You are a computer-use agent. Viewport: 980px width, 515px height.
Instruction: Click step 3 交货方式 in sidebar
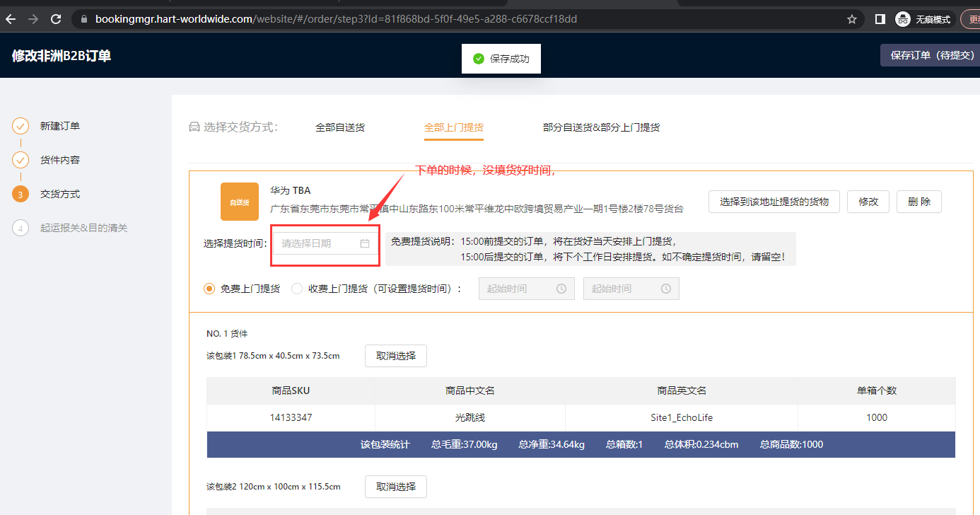click(x=59, y=194)
